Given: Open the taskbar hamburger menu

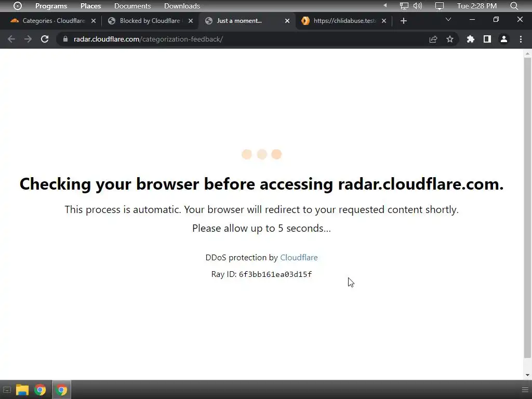Looking at the screenshot, I should (525, 390).
